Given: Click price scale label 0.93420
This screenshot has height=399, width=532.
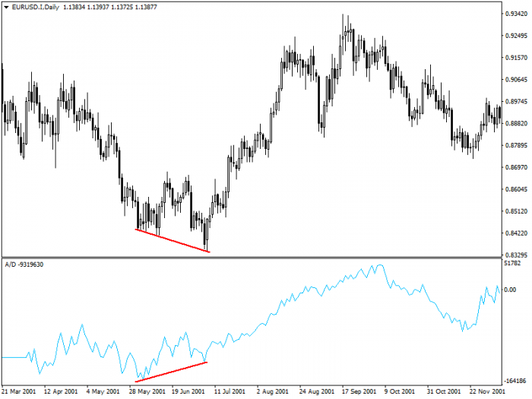Looking at the screenshot, I should pyautogui.click(x=516, y=14).
